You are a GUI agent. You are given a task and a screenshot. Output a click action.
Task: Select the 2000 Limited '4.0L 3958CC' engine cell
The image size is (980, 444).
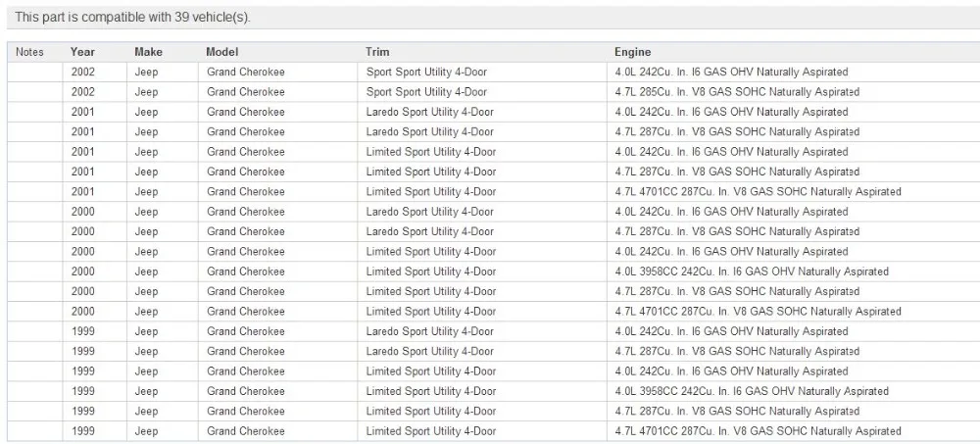pos(752,271)
